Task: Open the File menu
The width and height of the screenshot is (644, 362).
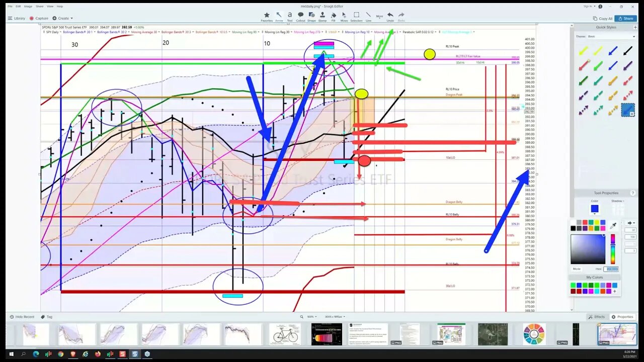Action: [10, 7]
